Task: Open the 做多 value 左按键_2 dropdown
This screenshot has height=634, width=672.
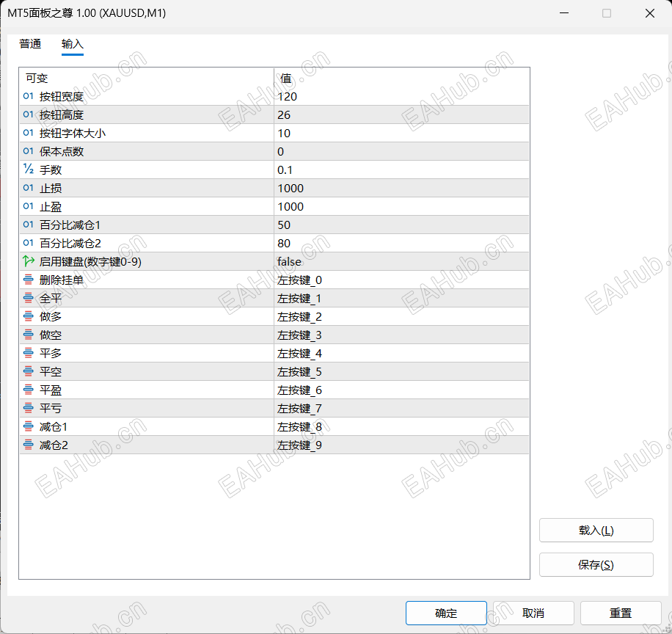Action: click(x=401, y=316)
